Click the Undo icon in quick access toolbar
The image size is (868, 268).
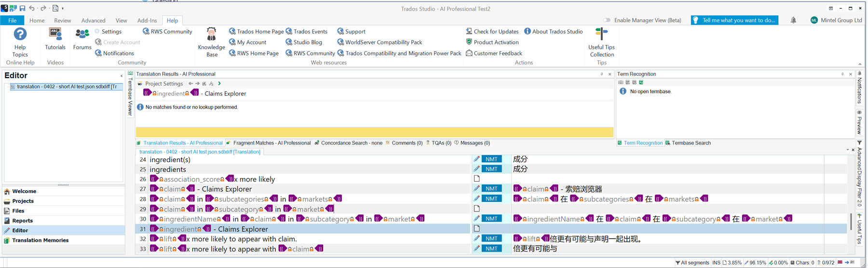coord(32,8)
